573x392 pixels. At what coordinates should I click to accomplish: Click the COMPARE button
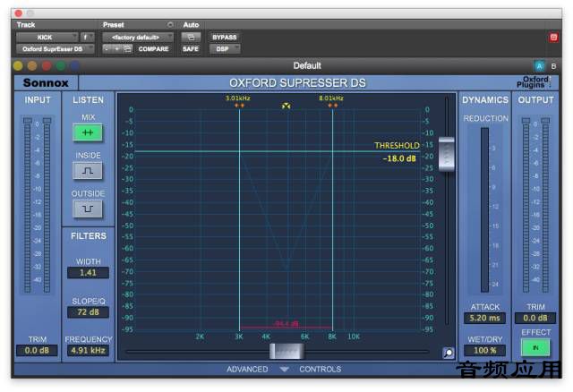pos(153,49)
